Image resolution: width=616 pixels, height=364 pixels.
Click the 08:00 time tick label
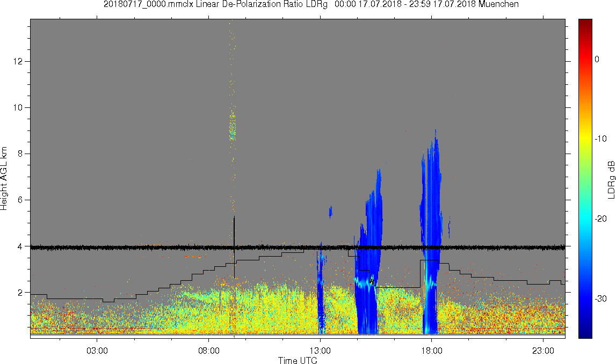(x=208, y=351)
